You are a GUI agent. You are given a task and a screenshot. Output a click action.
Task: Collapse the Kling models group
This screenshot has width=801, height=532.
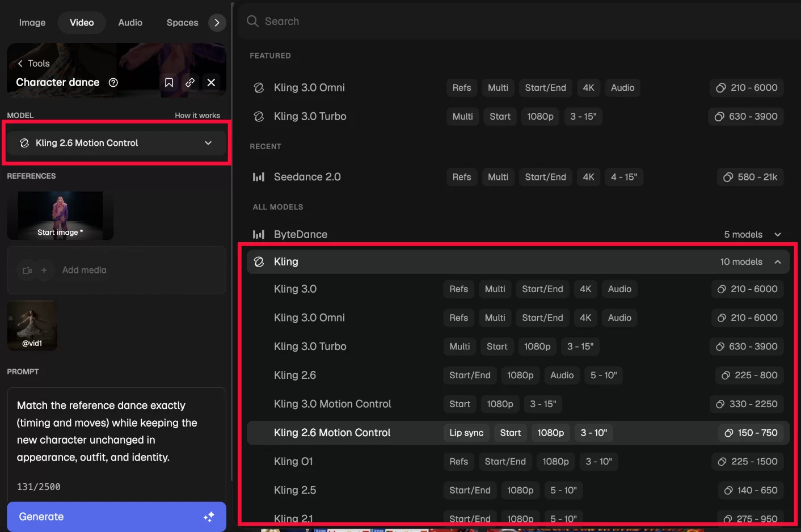point(518,261)
